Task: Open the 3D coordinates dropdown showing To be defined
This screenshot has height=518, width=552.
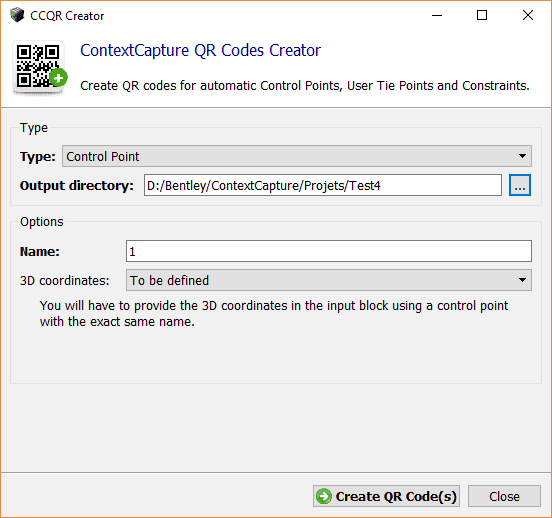Action: point(329,280)
